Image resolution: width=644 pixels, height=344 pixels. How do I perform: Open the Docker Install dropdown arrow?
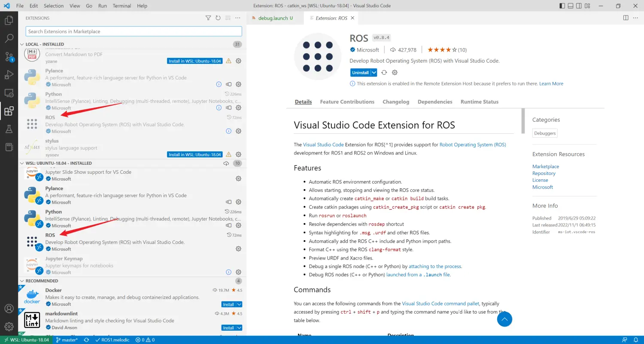[239, 305]
